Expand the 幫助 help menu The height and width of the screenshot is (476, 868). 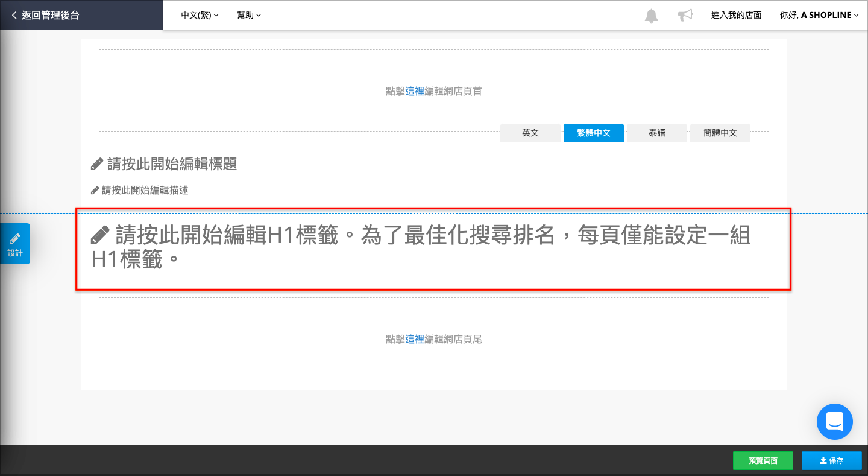pyautogui.click(x=249, y=15)
